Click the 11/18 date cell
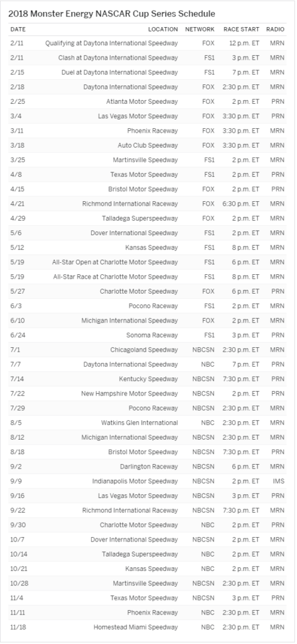The image size is (297, 644). tap(17, 627)
